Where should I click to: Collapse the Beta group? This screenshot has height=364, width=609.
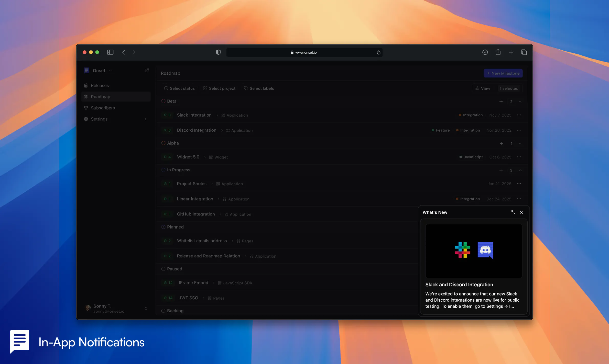(x=520, y=102)
